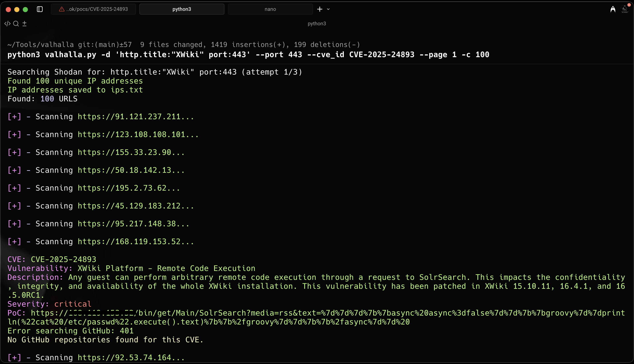Switch to the nano tab
This screenshot has height=364, width=634.
270,9
